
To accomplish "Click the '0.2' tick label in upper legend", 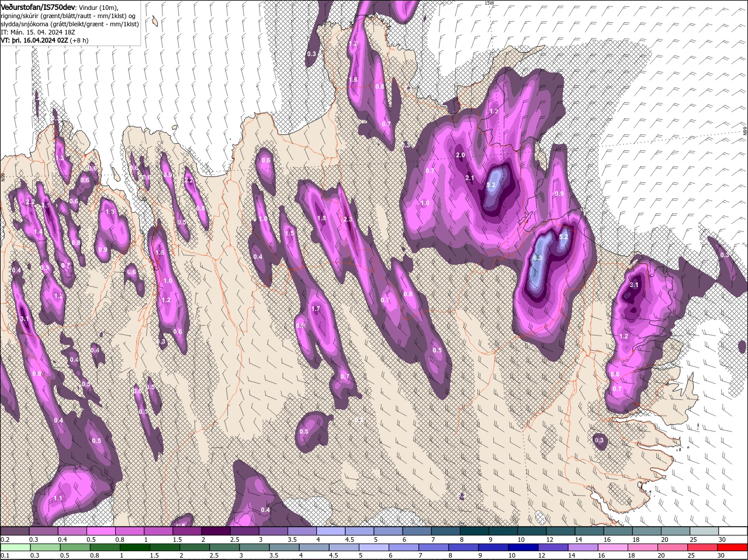I will pos(5,539).
